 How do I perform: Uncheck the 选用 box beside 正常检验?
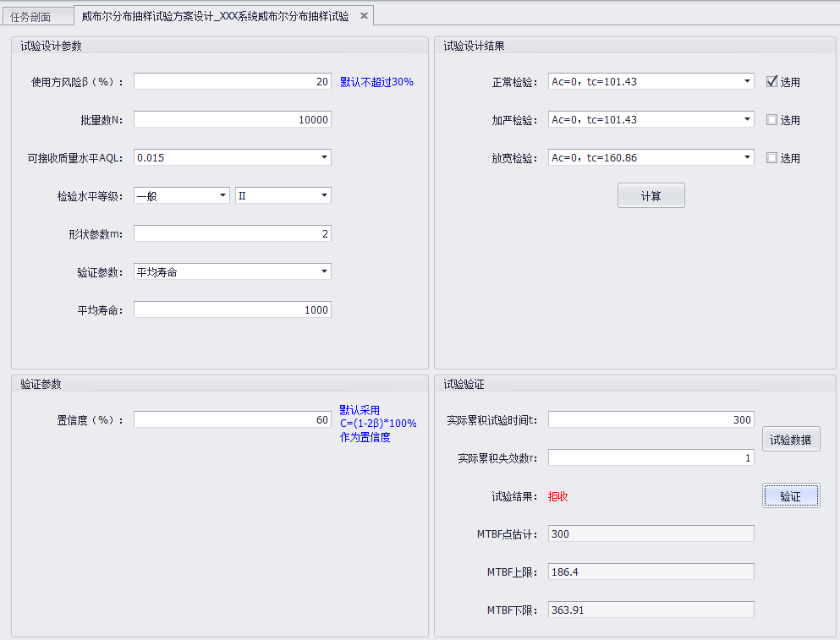771,81
